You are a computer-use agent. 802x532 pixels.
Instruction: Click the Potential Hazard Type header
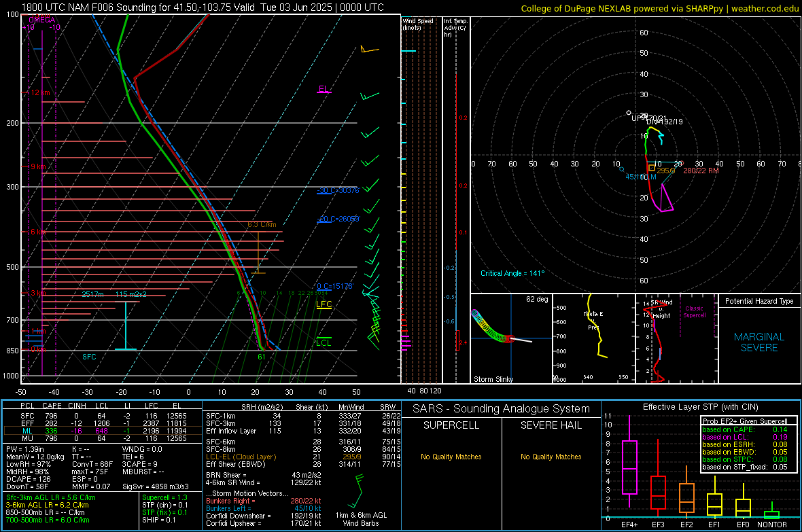[x=759, y=301]
